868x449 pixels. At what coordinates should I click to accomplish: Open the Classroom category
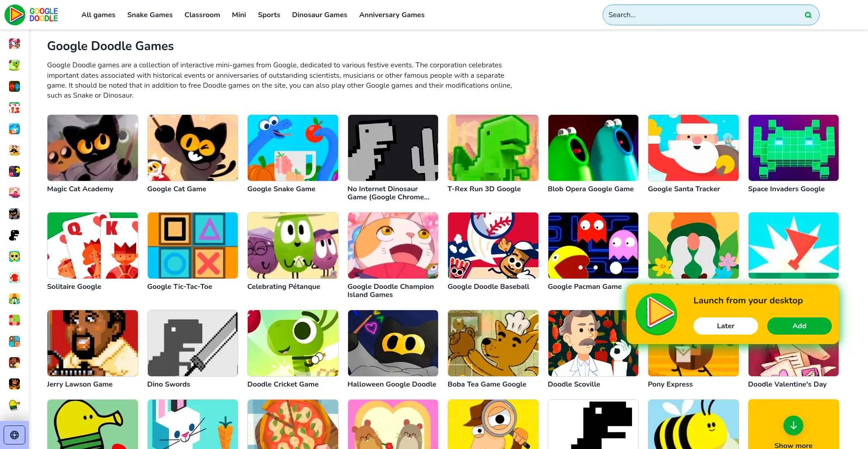tap(202, 15)
